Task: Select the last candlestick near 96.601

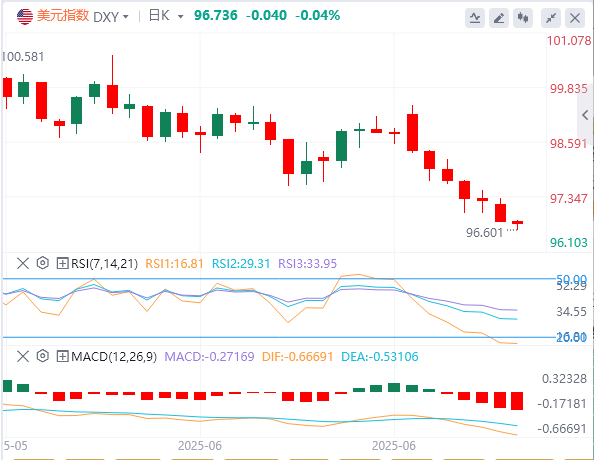Action: (x=517, y=224)
